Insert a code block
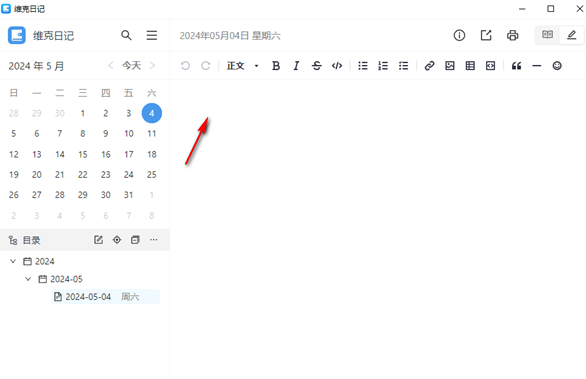Viewport: 586px width, 379px height. coord(490,66)
